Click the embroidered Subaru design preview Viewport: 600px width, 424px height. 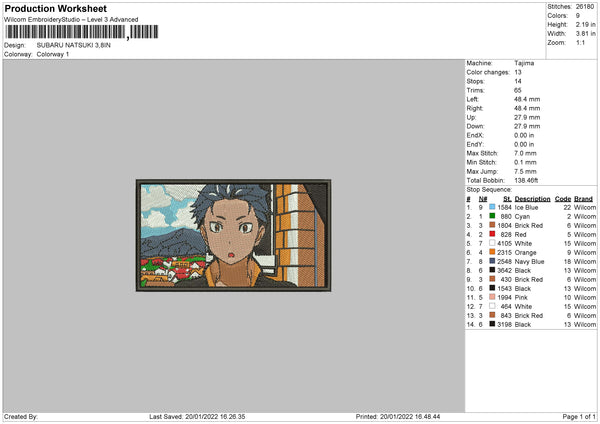click(x=233, y=235)
